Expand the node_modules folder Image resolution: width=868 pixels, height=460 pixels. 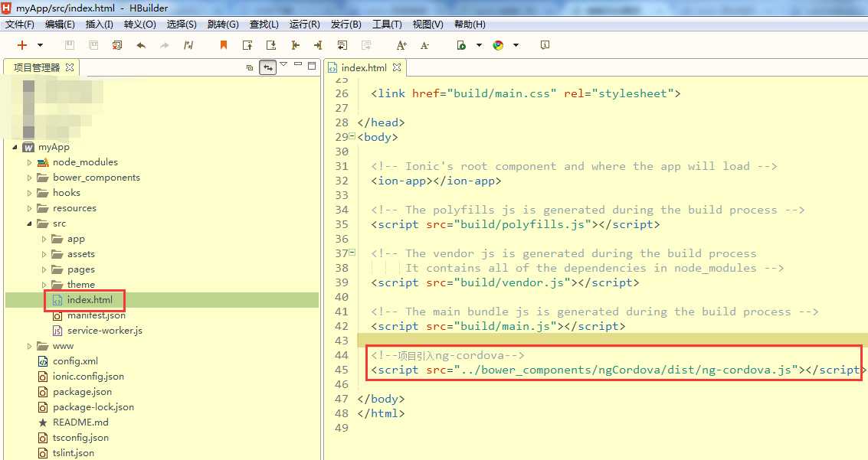(x=29, y=162)
